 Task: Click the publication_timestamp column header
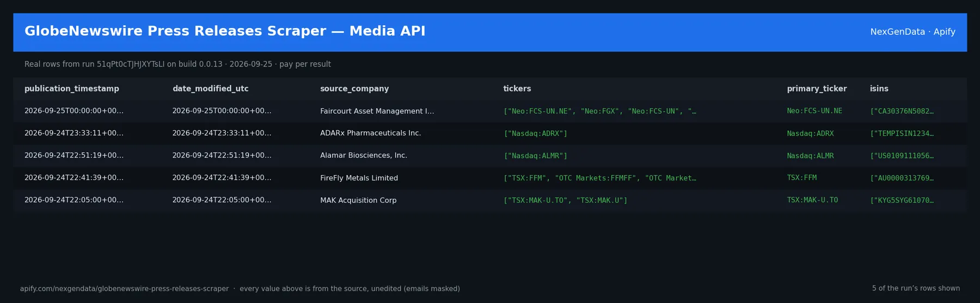click(72, 89)
